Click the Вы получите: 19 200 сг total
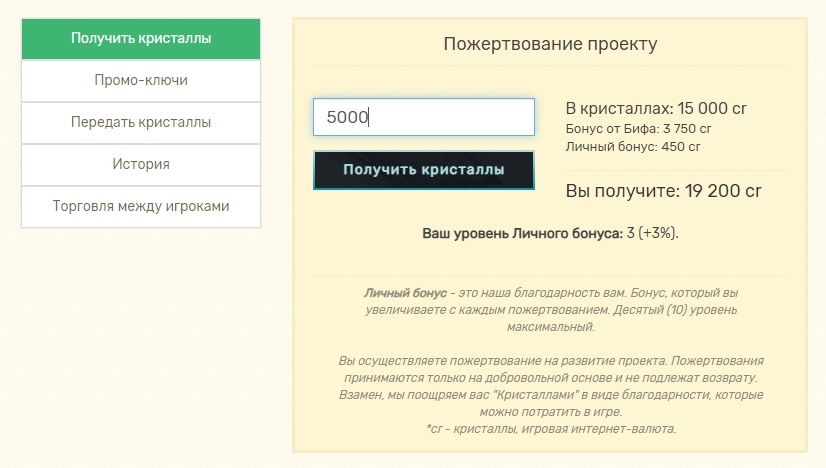Viewport: 826px width, 468px height. pos(663,191)
